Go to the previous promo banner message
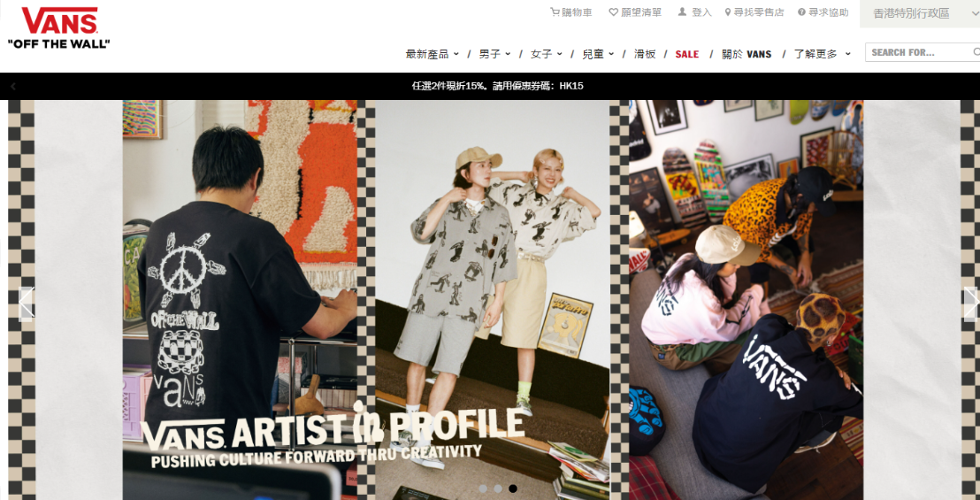980x500 pixels. tap(13, 86)
